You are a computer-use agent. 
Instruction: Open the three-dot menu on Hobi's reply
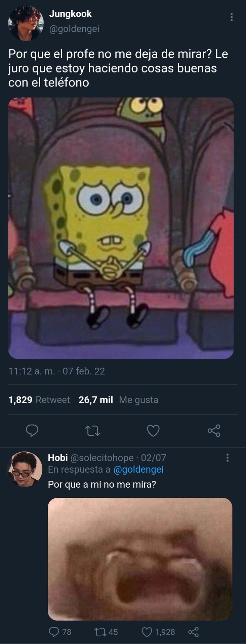pyautogui.click(x=228, y=458)
